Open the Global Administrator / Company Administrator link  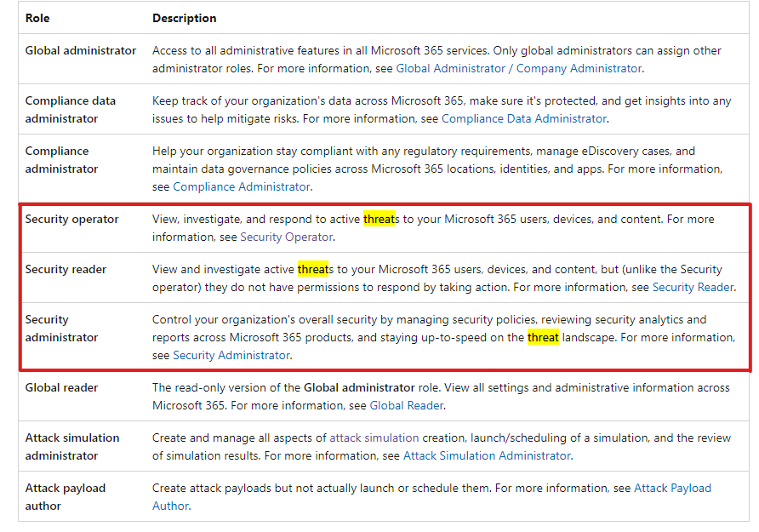point(517,68)
